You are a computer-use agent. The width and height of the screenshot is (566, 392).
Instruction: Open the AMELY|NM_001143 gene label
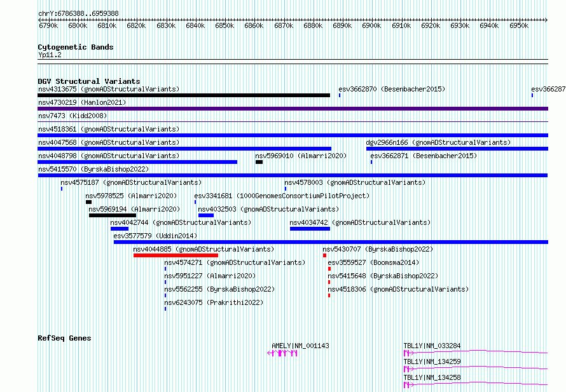[300, 346]
